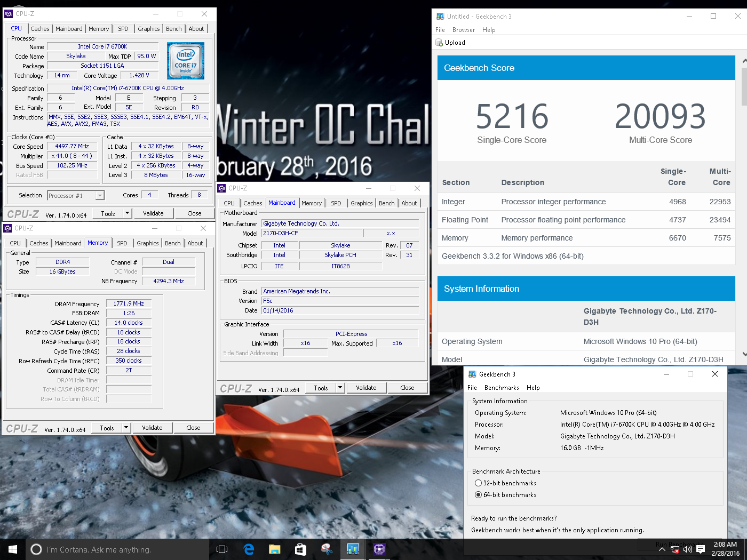Open the About tab in top CPU-Z window

click(x=196, y=29)
